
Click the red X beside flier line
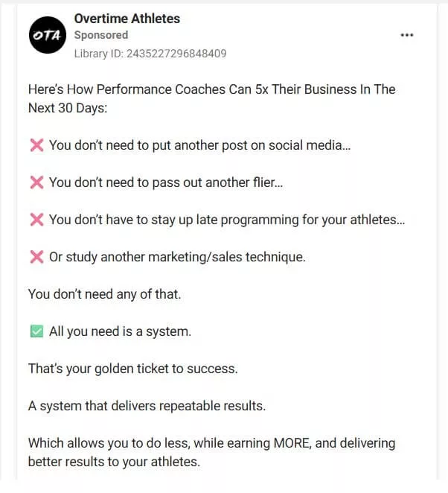(36, 182)
